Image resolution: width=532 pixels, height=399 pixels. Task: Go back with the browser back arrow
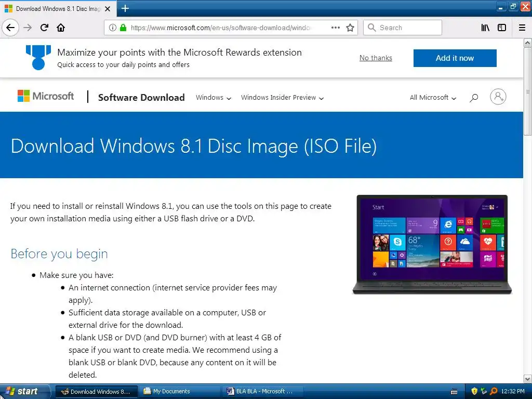(10, 28)
